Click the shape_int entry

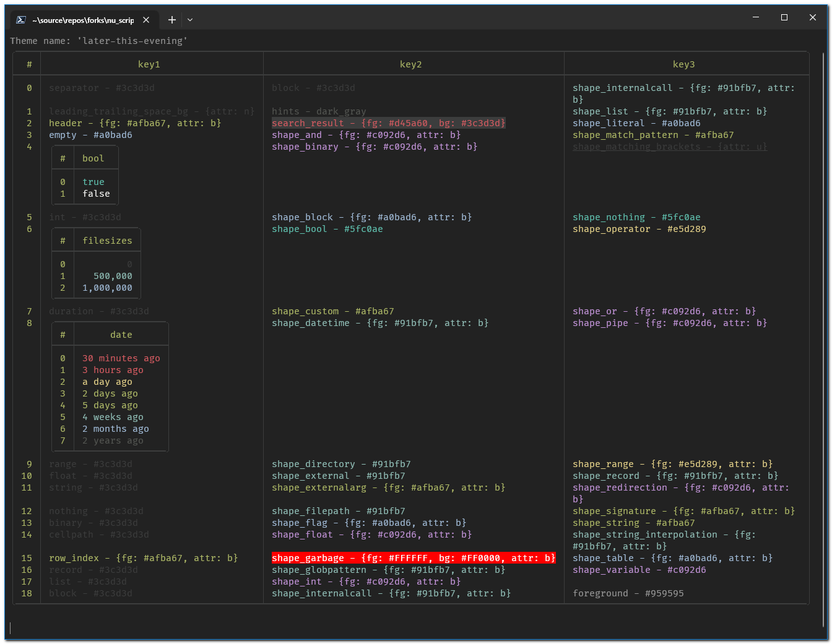pyautogui.click(x=366, y=582)
